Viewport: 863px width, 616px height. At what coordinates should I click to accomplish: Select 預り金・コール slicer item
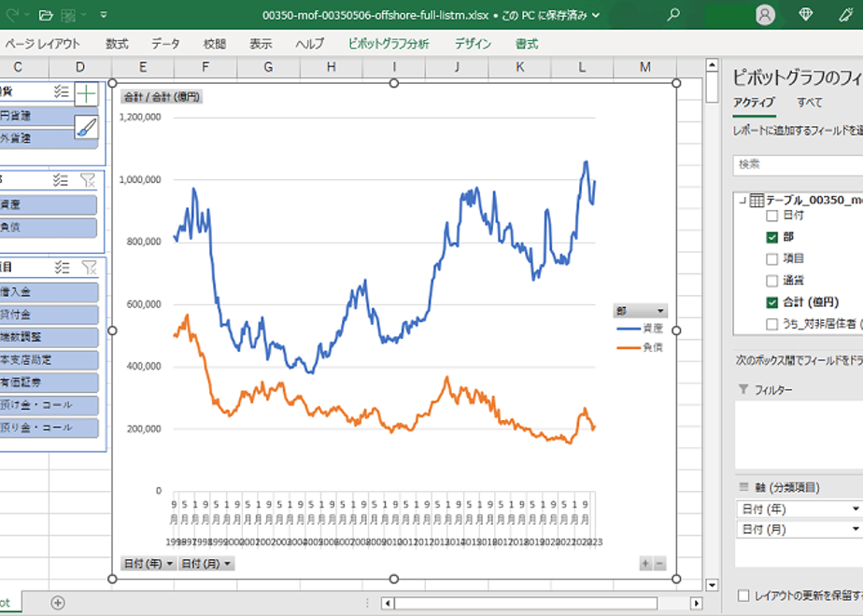pos(49,427)
